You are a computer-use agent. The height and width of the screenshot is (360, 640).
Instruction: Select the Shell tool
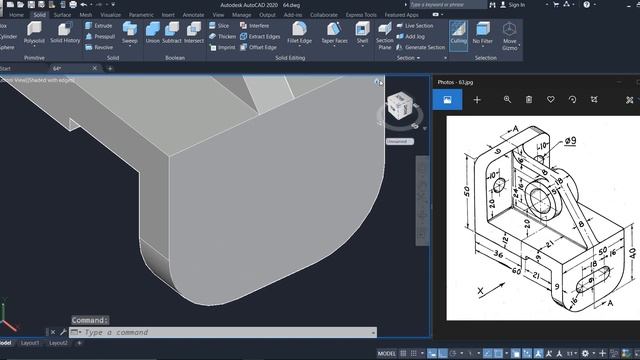click(x=362, y=33)
